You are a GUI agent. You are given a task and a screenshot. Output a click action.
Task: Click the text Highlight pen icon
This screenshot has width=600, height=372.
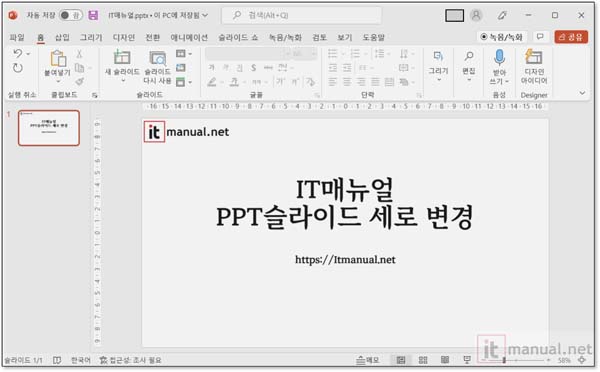coord(212,82)
